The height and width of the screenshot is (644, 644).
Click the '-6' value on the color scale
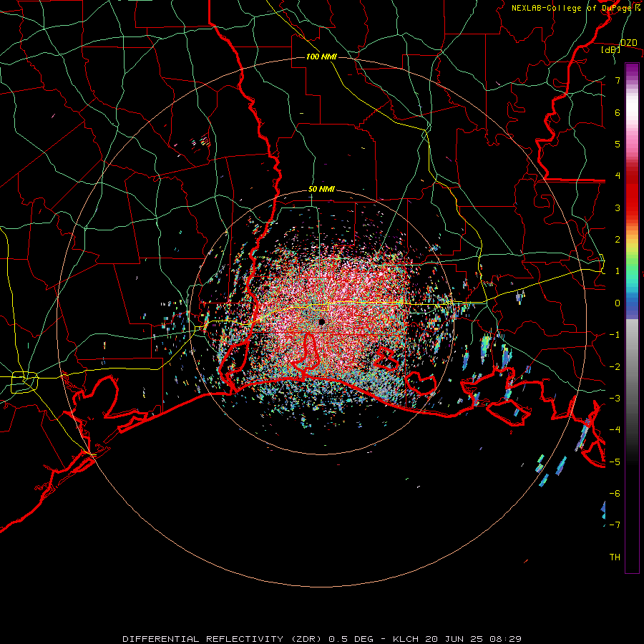[x=615, y=494]
